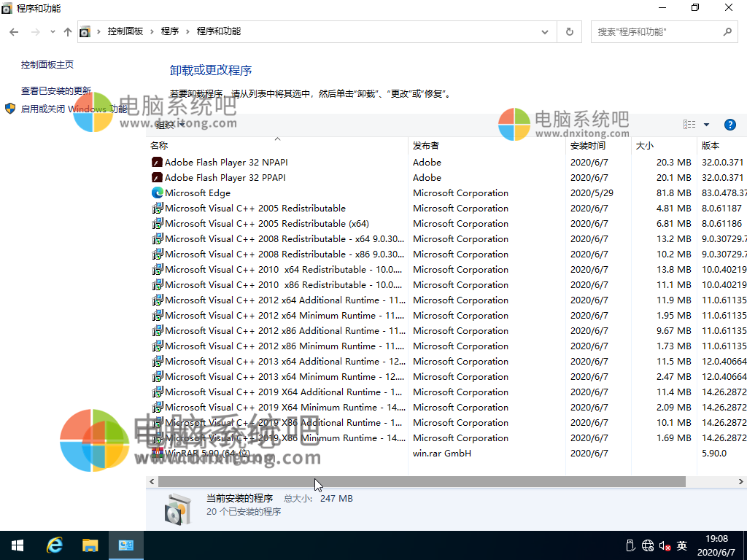Image resolution: width=747 pixels, height=560 pixels.
Task: Click the refresh icon in address bar
Action: pyautogui.click(x=568, y=31)
